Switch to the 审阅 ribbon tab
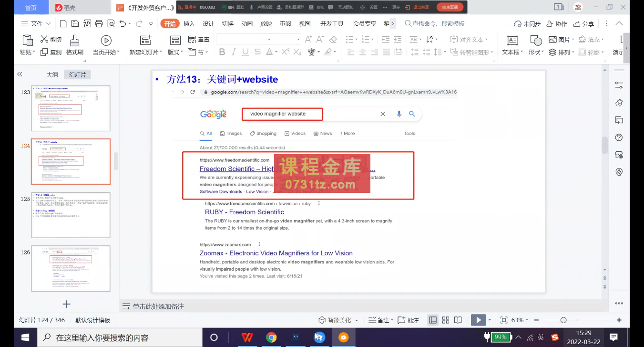644x347 pixels. 286,24
